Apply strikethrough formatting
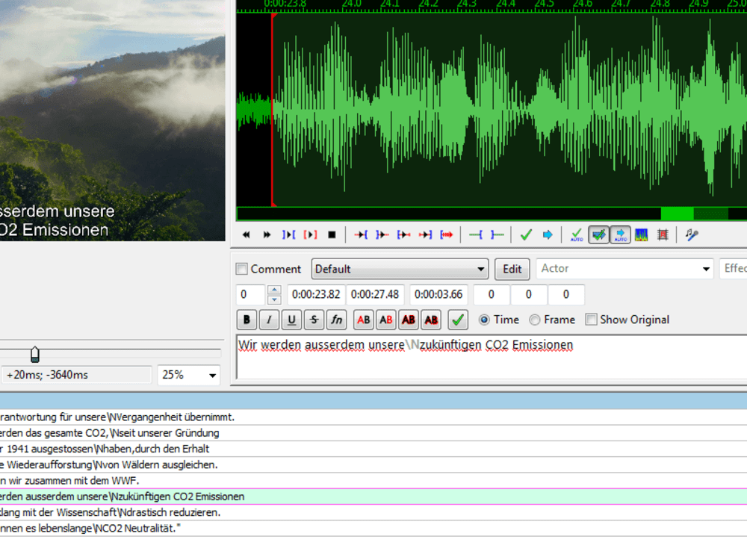 (x=314, y=320)
